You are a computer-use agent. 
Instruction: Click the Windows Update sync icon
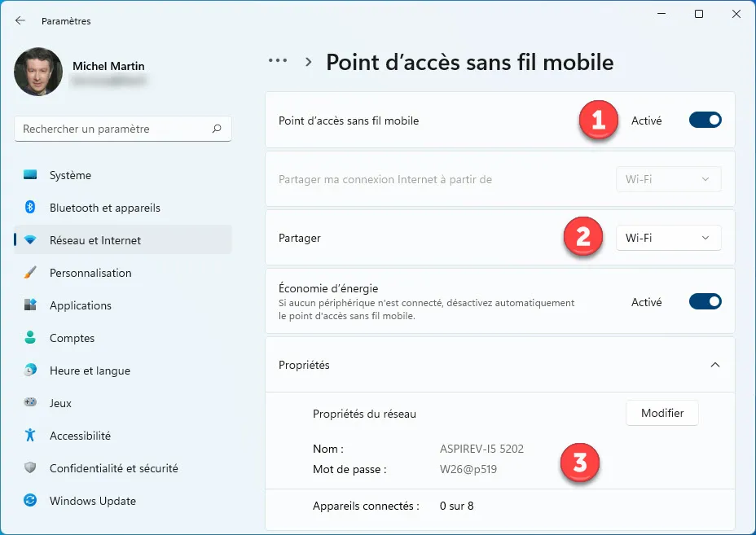coord(30,501)
